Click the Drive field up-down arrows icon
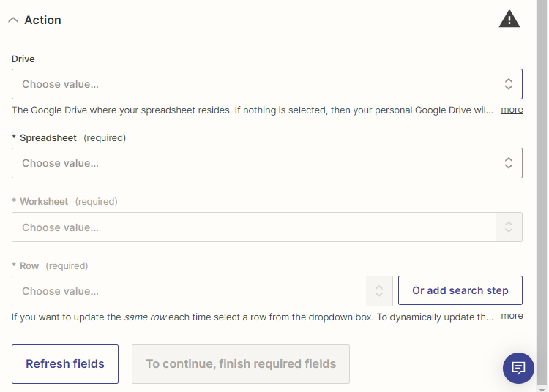The width and height of the screenshot is (549, 392). pyautogui.click(x=509, y=84)
